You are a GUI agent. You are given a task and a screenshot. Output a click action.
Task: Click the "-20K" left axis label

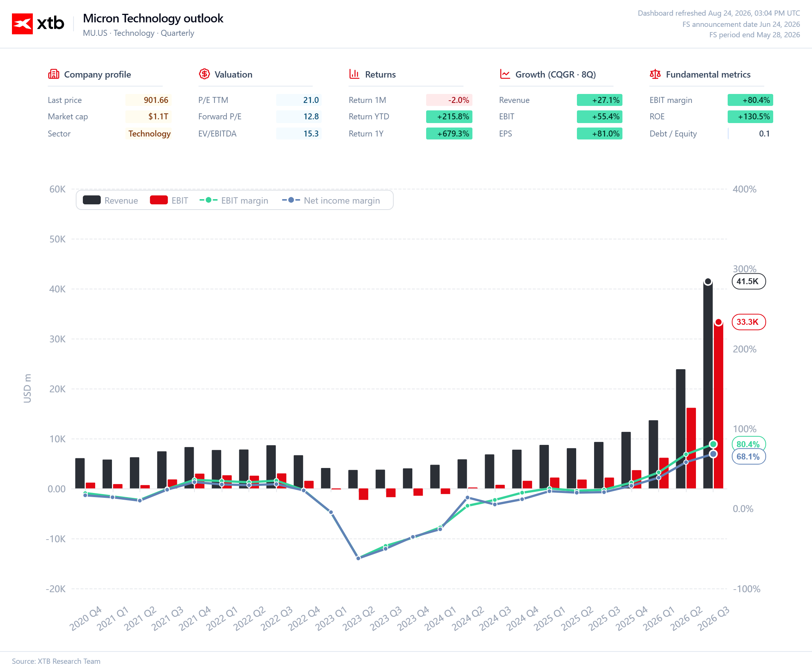coord(56,589)
